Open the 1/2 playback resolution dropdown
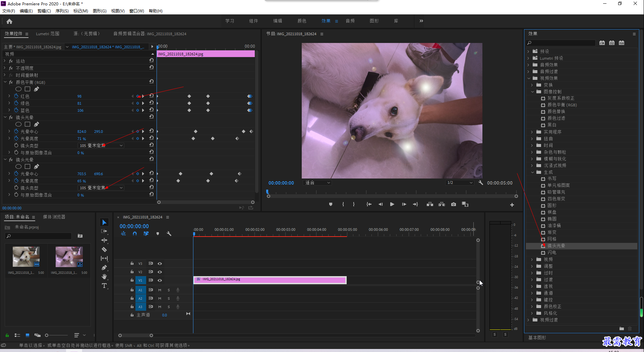The width and height of the screenshot is (644, 352). pyautogui.click(x=460, y=183)
